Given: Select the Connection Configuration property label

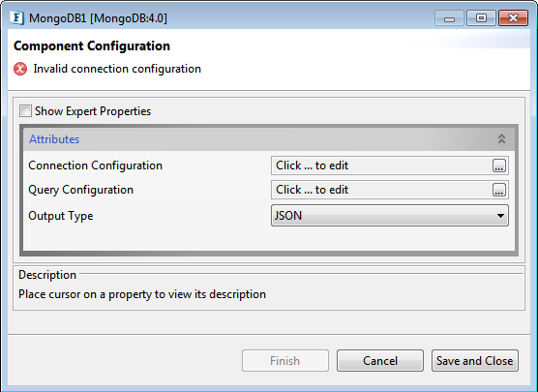Looking at the screenshot, I should (x=95, y=166).
